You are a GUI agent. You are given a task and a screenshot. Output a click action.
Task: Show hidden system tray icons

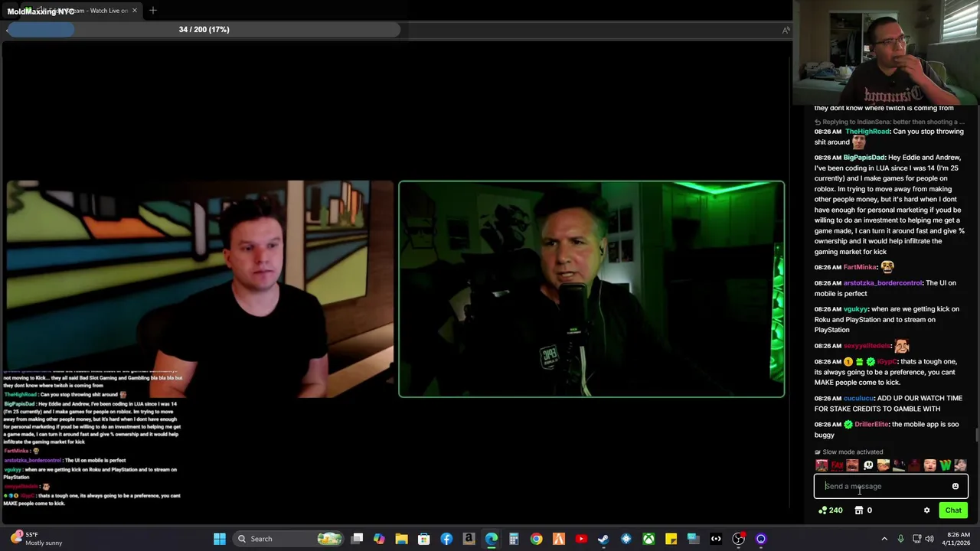884,539
